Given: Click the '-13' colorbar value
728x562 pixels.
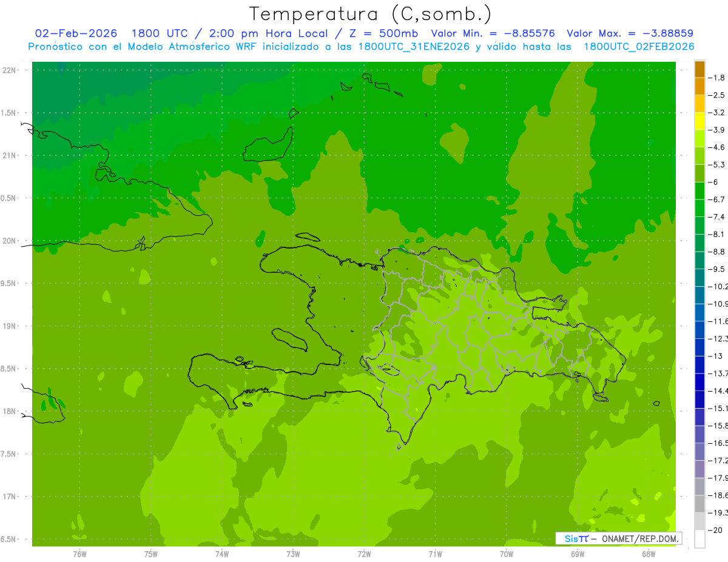Looking at the screenshot, I should click(716, 356).
